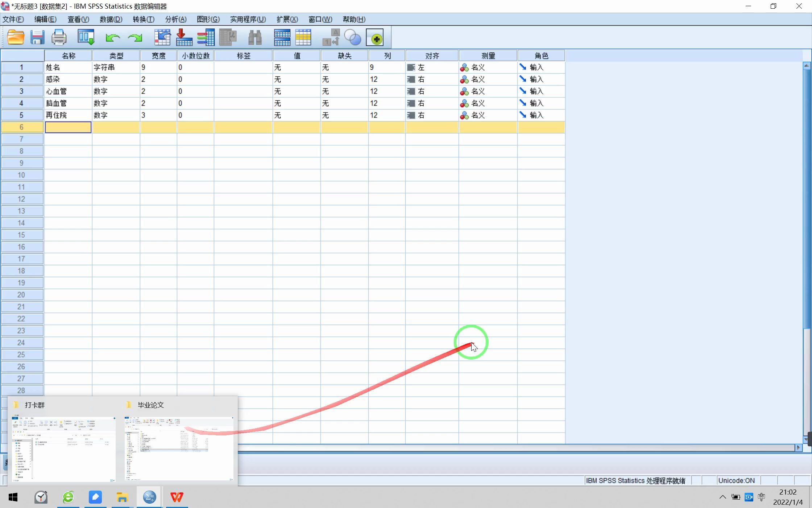Click variable name cell 感染
Image resolution: width=812 pixels, height=508 pixels.
pos(68,79)
